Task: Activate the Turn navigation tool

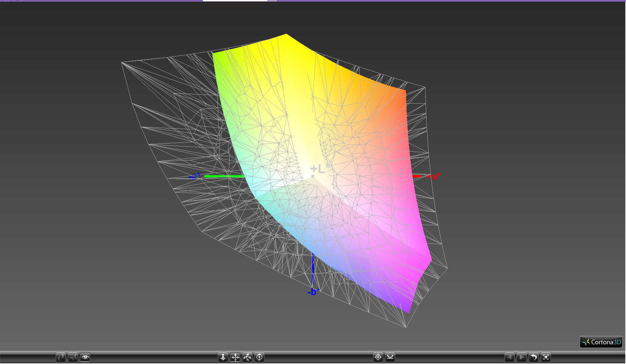Action: point(247,357)
